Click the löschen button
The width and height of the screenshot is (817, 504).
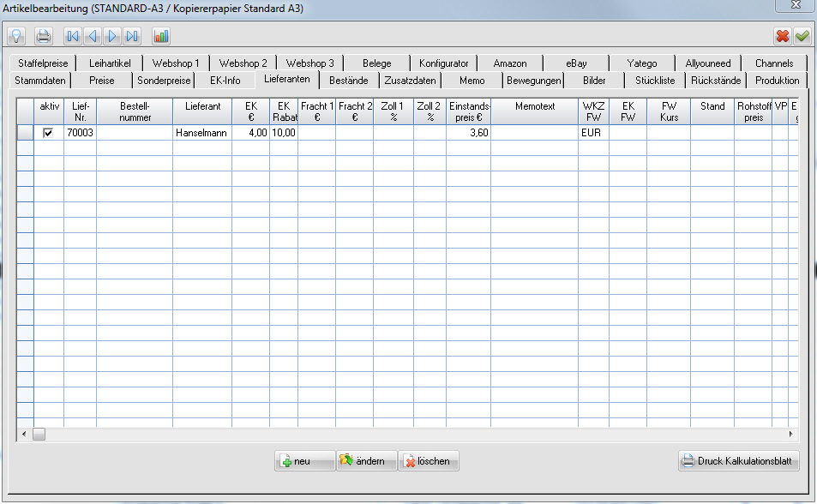429,461
